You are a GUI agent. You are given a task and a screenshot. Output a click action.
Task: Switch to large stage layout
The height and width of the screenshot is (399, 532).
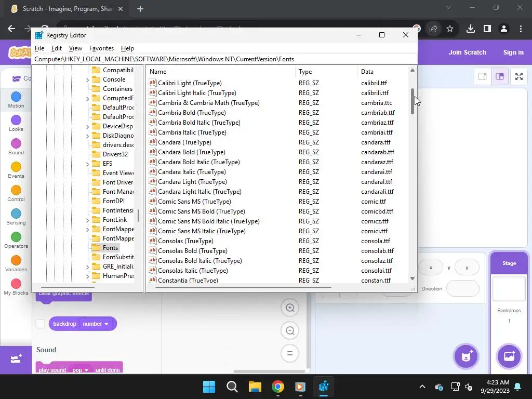click(x=500, y=76)
